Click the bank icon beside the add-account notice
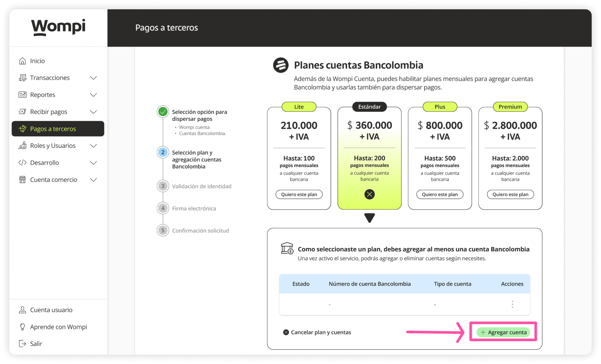The width and height of the screenshot is (601, 364). (287, 248)
